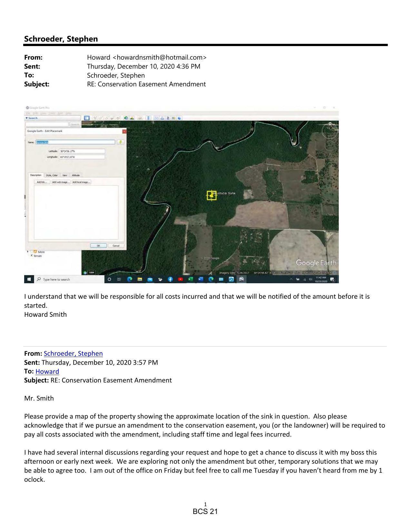Image resolution: width=411 pixels, height=532 pixels.
Task: Open the notification center icon
Action: point(332,279)
